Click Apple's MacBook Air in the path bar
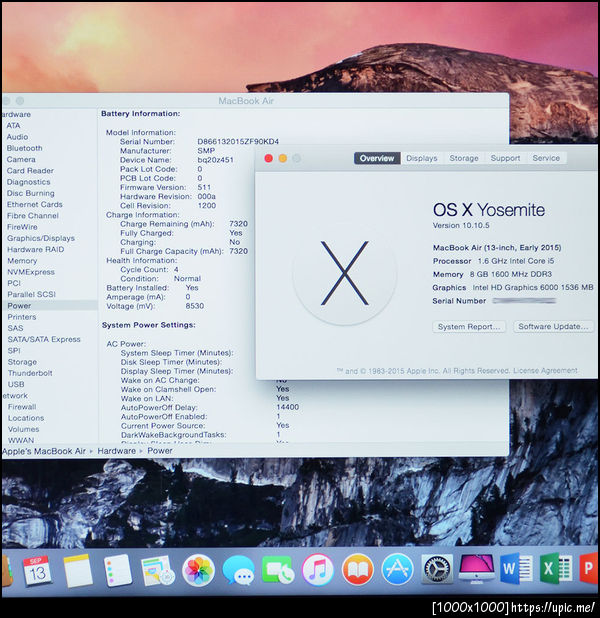This screenshot has height=618, width=600. tap(44, 451)
